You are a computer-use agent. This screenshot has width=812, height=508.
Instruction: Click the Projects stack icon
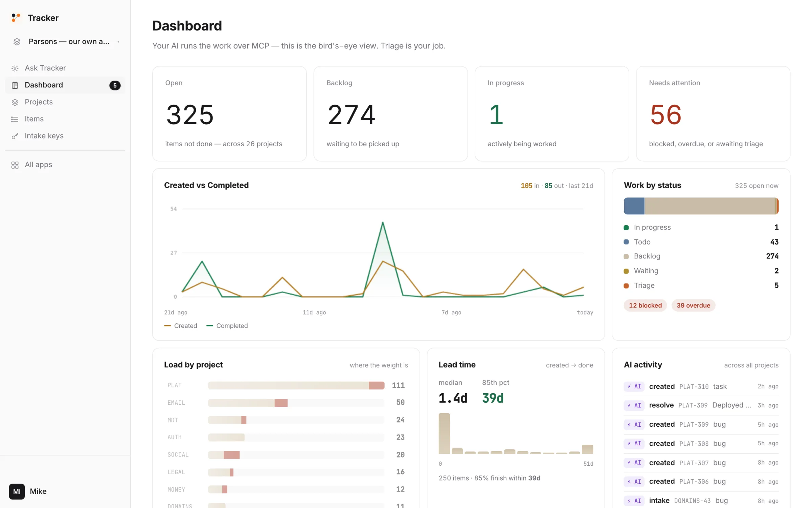tap(15, 102)
